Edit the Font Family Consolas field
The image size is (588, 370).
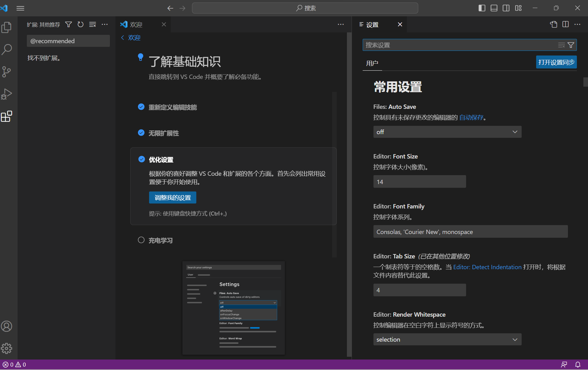[470, 232]
